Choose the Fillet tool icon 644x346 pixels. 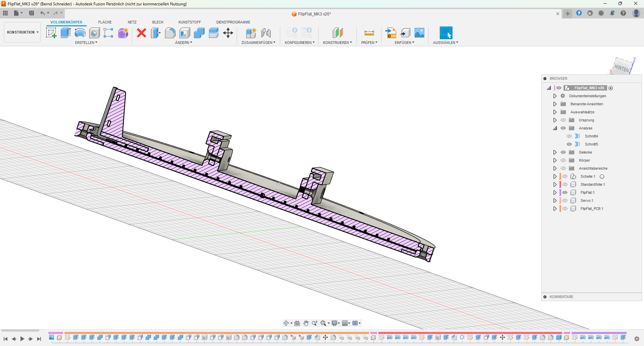[170, 33]
